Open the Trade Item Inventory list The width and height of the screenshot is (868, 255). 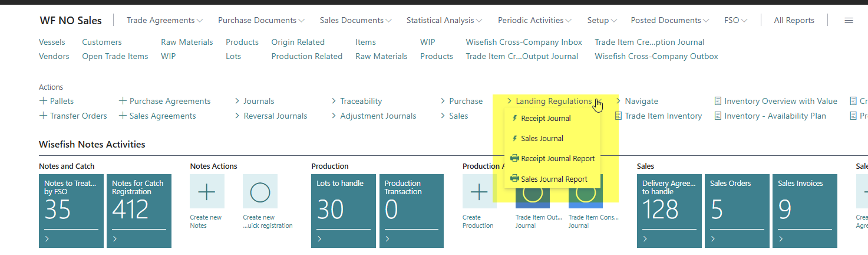(x=663, y=116)
